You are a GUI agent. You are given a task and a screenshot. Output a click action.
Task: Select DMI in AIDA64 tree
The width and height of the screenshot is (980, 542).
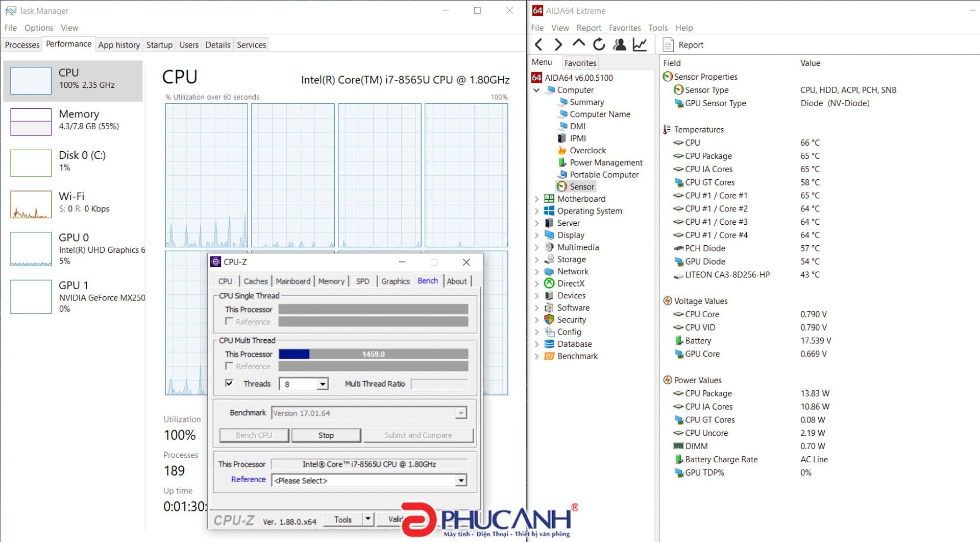(572, 126)
